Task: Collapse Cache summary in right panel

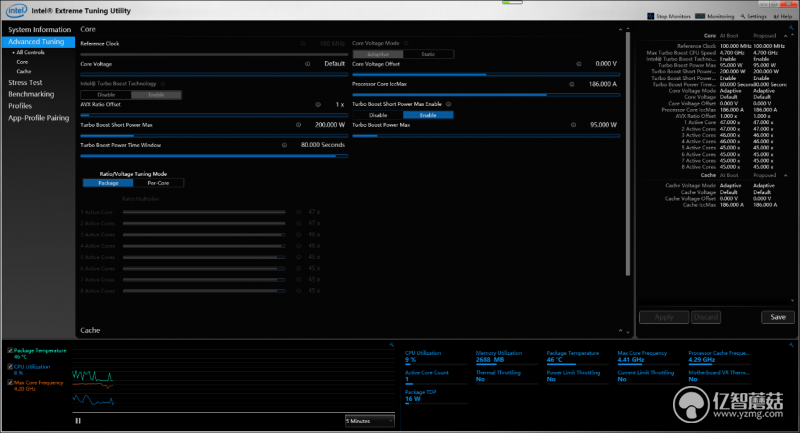Action: 786,175
